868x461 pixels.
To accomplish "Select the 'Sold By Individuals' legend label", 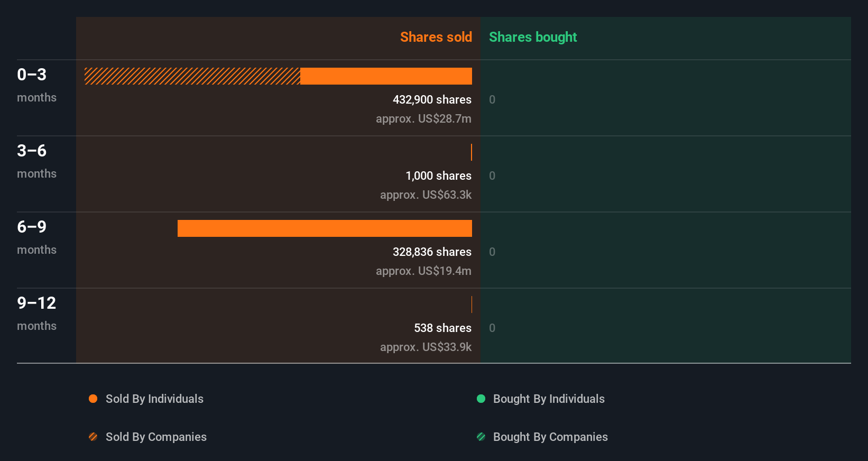I will (x=154, y=399).
